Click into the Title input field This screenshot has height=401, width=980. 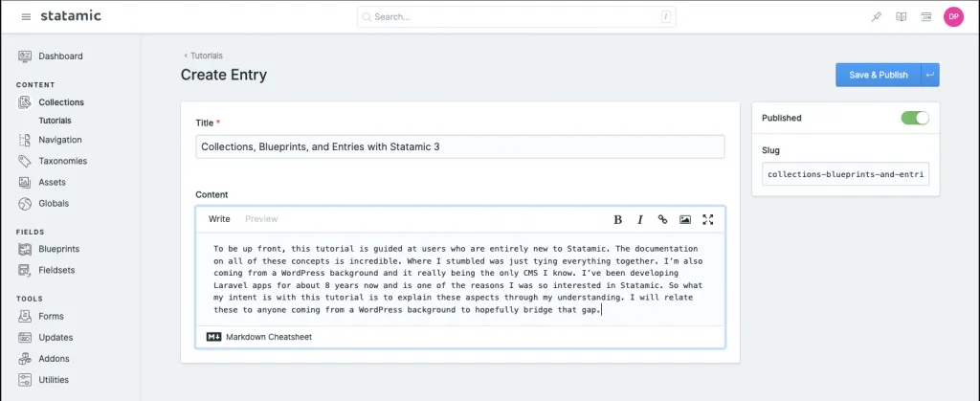pyautogui.click(x=460, y=146)
